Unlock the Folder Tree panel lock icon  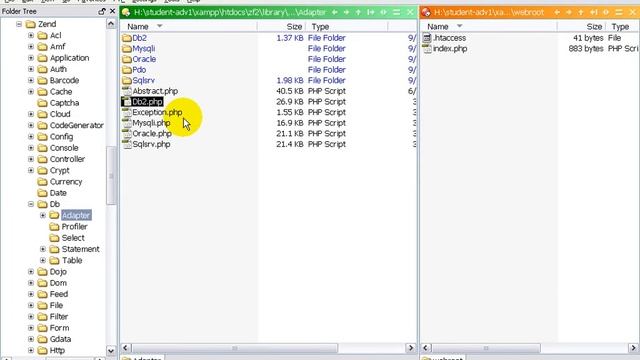pos(102,11)
